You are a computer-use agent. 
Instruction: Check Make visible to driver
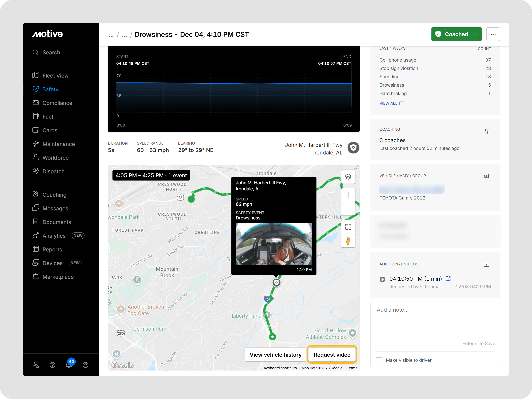point(379,360)
